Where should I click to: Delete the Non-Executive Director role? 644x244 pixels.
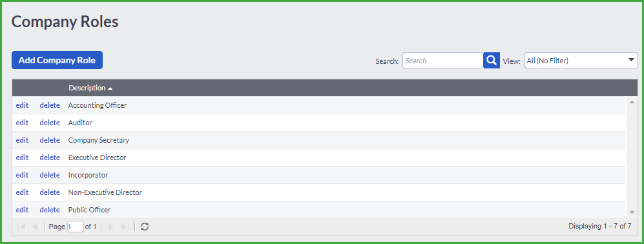click(x=50, y=192)
